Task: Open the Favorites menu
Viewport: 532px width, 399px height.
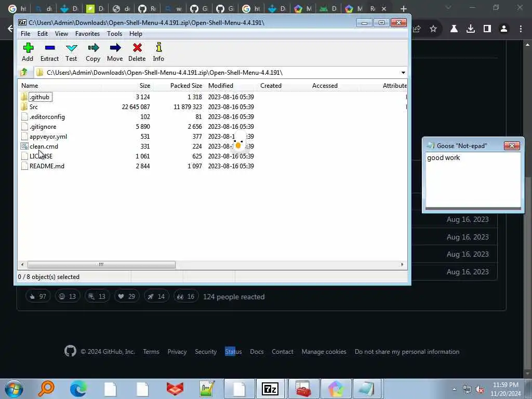Action: click(x=87, y=34)
